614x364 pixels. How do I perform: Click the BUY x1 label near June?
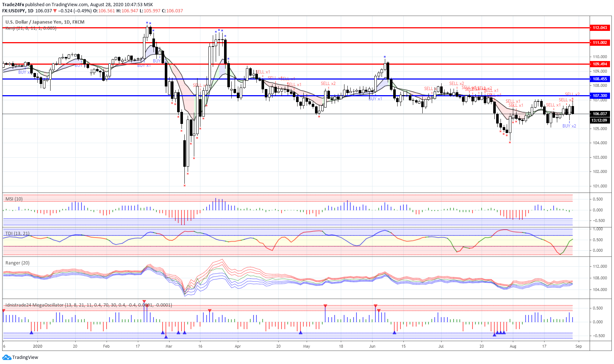pos(375,99)
